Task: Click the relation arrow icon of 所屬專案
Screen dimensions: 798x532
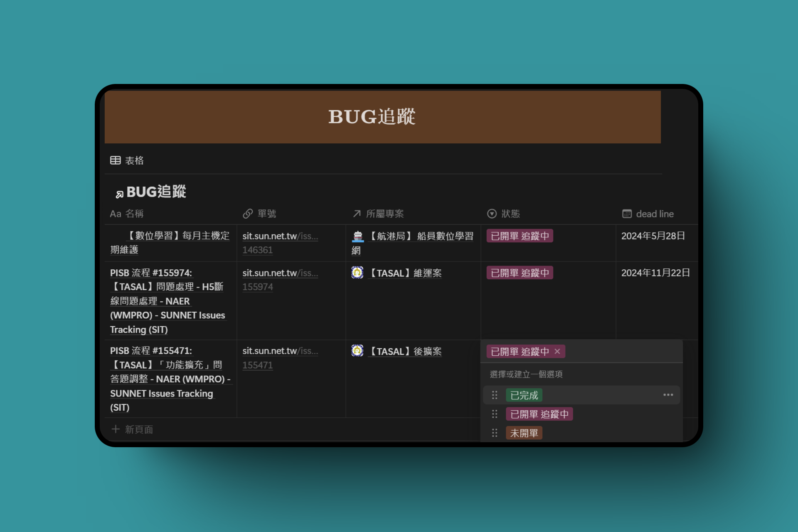Action: (x=357, y=214)
